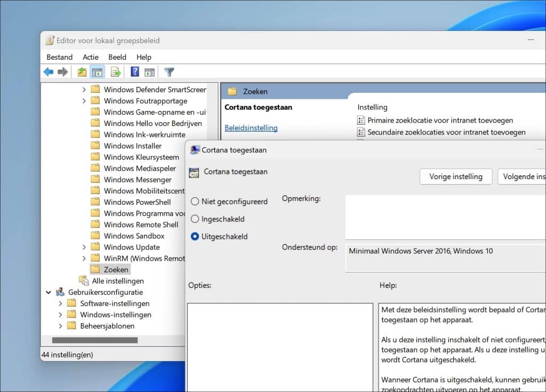Click the Minimaal Windows Server 2016 text
This screenshot has height=392, width=546.
coord(421,251)
